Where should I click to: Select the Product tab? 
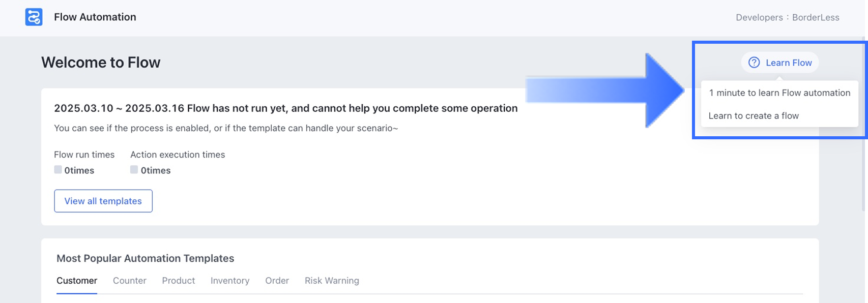point(179,281)
